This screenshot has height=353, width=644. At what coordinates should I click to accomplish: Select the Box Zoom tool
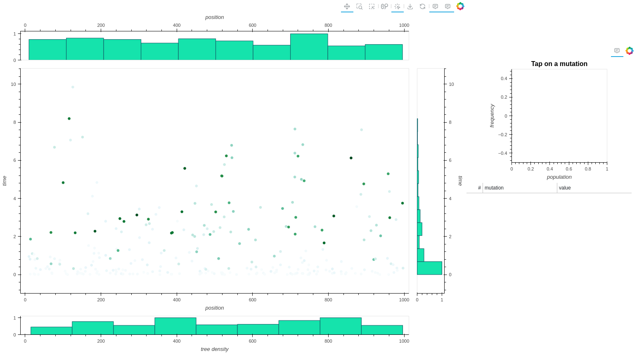point(360,6)
